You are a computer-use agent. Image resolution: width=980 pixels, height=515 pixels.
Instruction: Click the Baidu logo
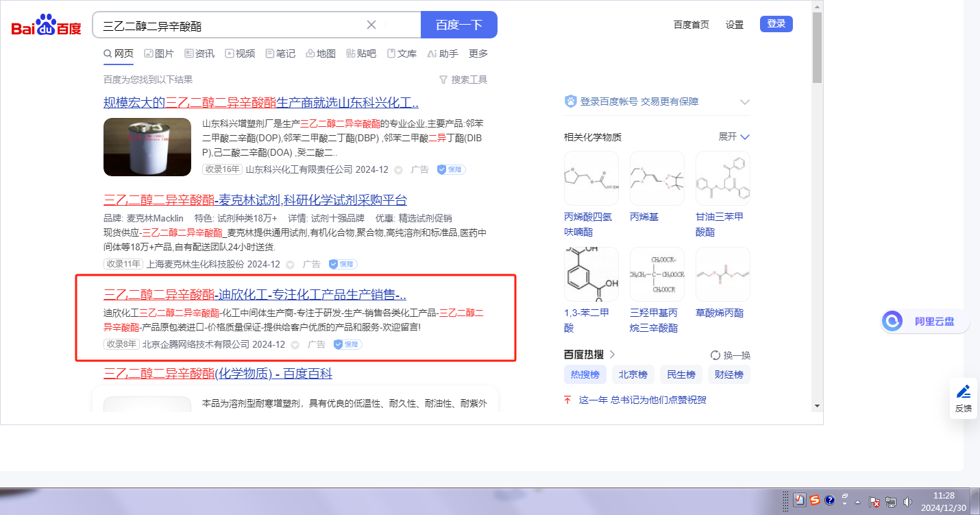[46, 26]
